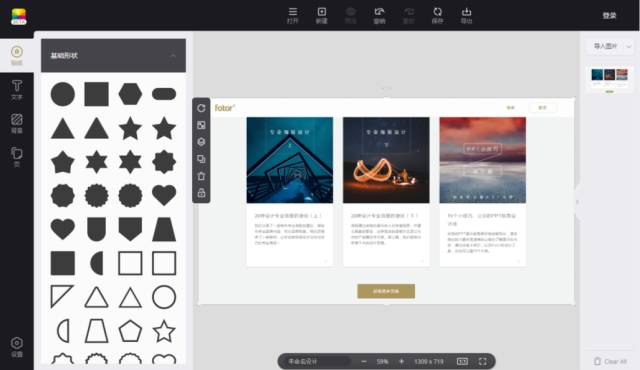Insert the outlined half-circle shape
The height and width of the screenshot is (370, 640).
(x=63, y=331)
